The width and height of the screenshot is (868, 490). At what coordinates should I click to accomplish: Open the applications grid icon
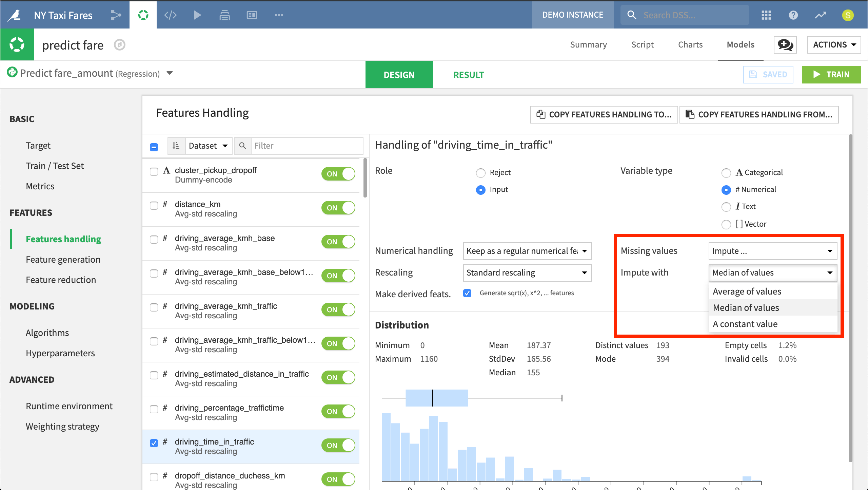766,15
